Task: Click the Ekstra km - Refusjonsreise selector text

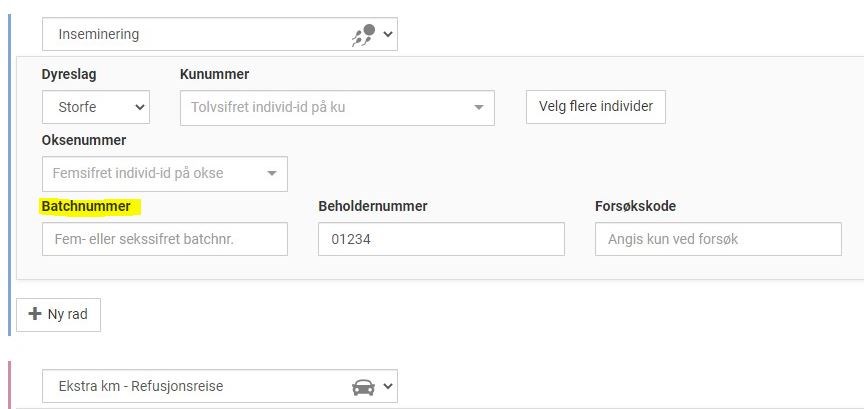Action: (141, 386)
